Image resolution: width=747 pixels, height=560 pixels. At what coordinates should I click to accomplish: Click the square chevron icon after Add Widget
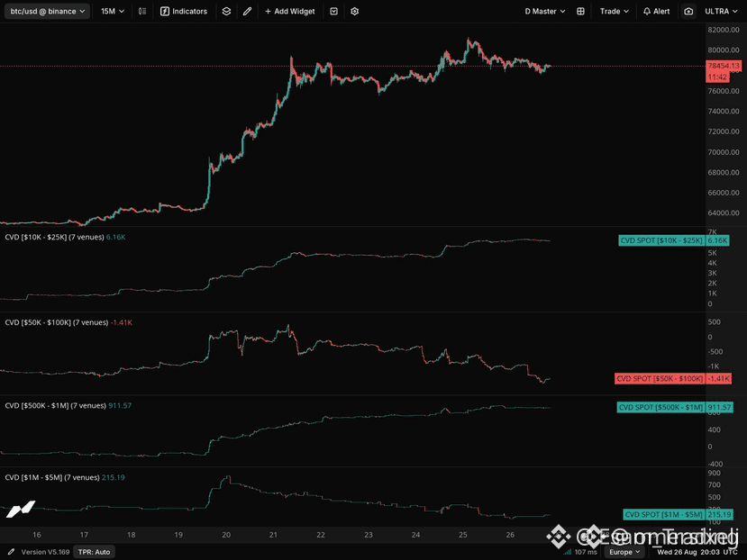(333, 11)
